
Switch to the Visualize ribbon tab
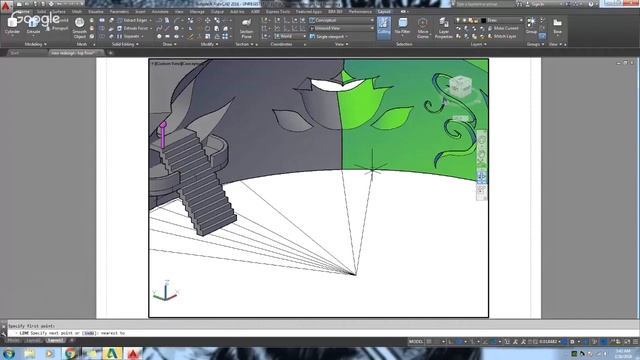pos(96,12)
